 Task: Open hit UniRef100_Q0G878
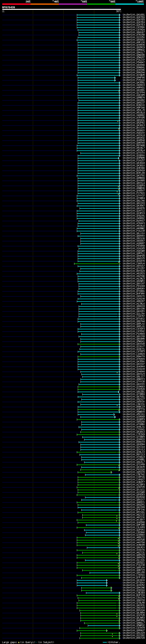[133, 261]
